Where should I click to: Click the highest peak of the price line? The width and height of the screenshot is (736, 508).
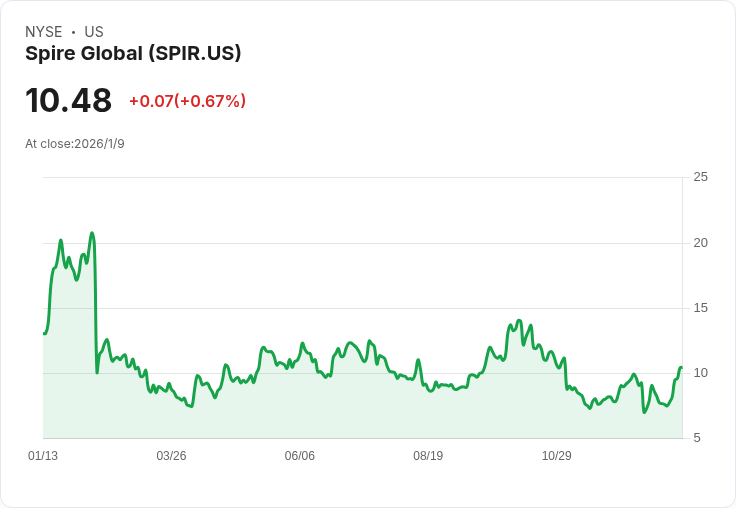[92, 233]
